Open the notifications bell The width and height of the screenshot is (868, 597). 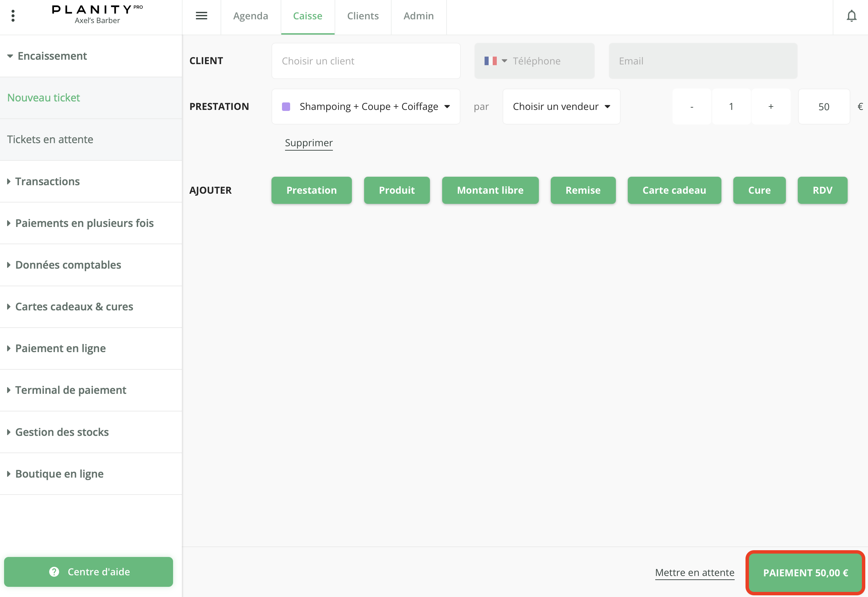[851, 16]
